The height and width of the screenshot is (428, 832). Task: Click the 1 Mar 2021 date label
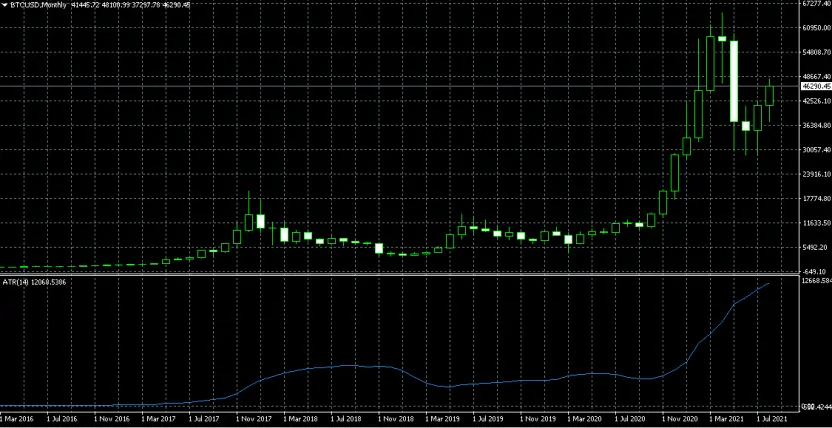725,418
